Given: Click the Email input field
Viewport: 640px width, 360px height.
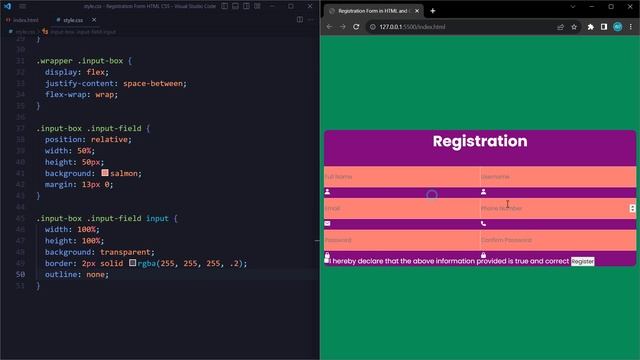Looking at the screenshot, I should [x=402, y=208].
